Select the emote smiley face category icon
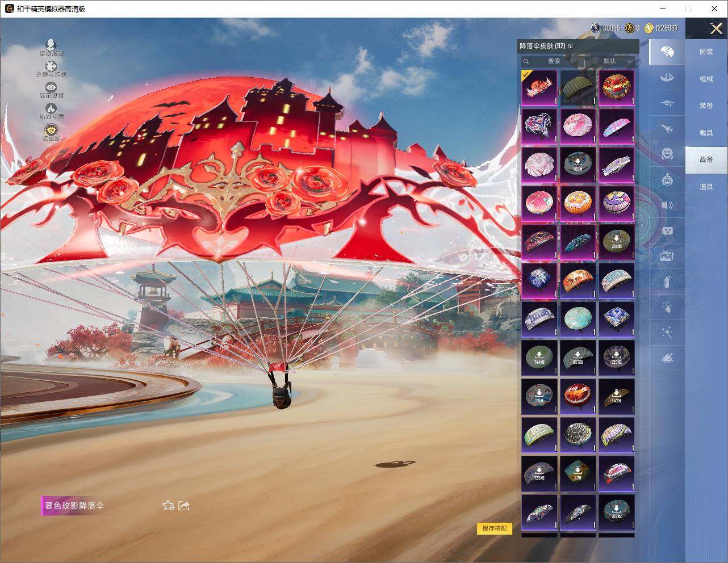 [667, 153]
